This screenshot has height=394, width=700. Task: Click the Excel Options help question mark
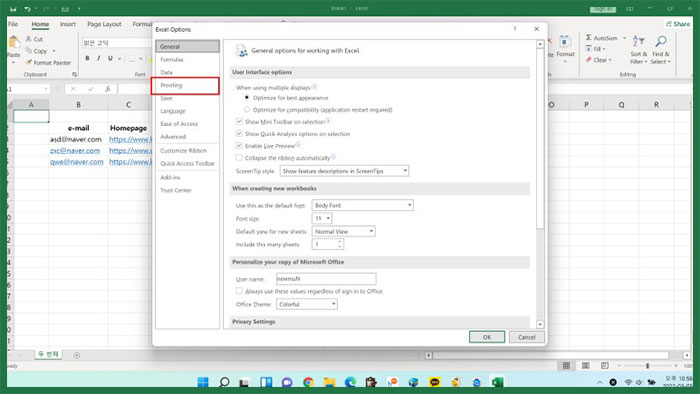click(x=515, y=29)
